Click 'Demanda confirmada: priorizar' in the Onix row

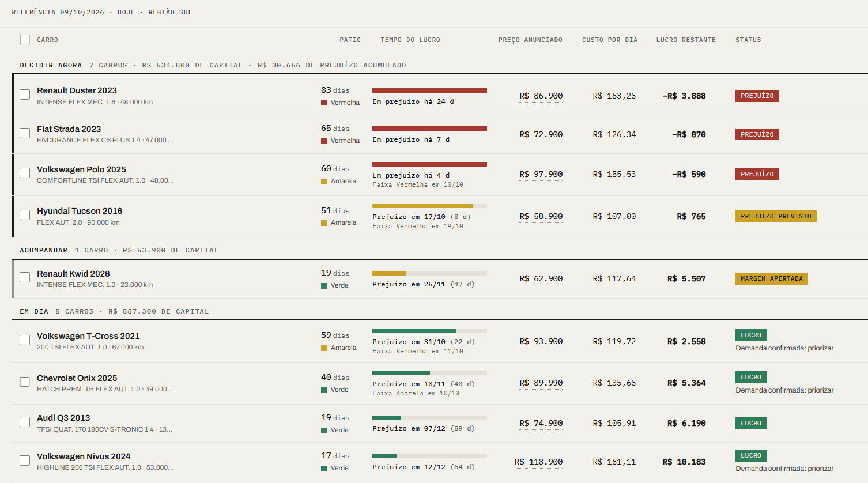(x=784, y=390)
